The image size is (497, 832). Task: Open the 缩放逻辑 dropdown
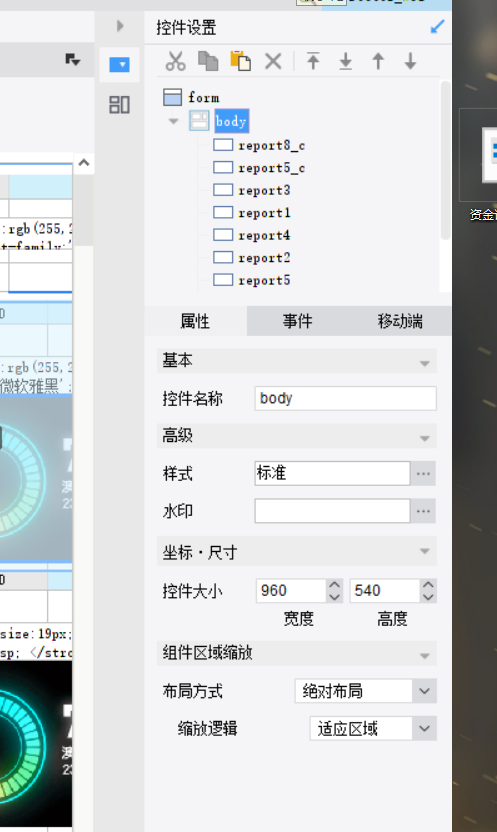pyautogui.click(x=424, y=729)
